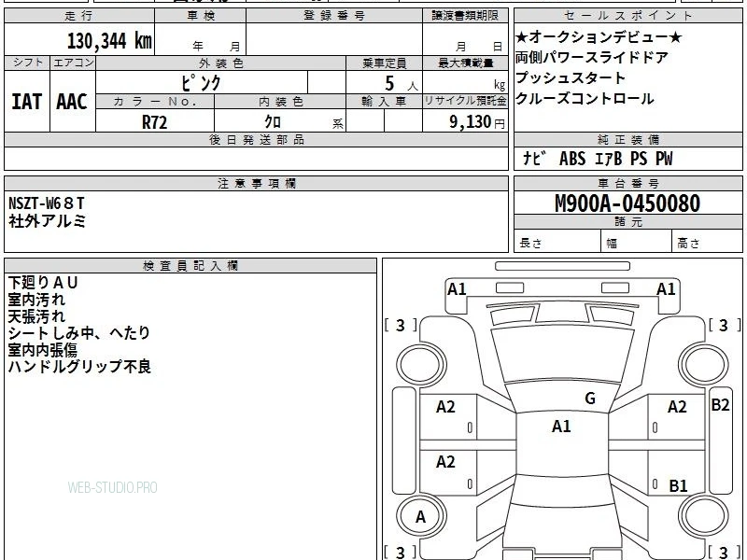This screenshot has height=560, width=747.
Task: Click the note NSZT-W68T
Action: point(46,203)
